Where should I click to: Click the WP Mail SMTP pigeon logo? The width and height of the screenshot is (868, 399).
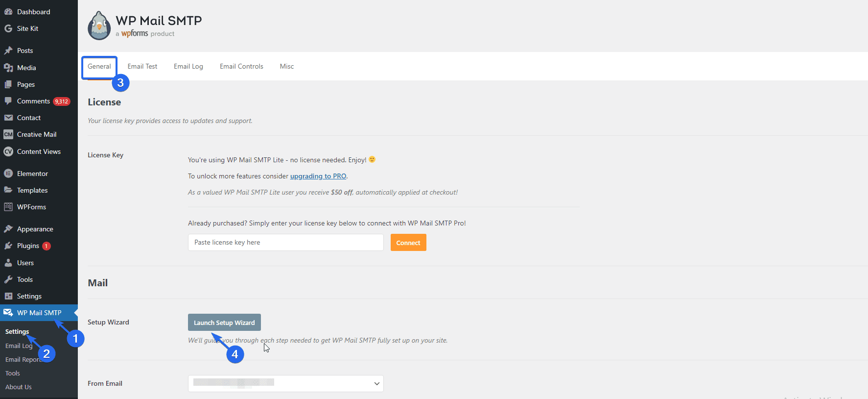(99, 25)
